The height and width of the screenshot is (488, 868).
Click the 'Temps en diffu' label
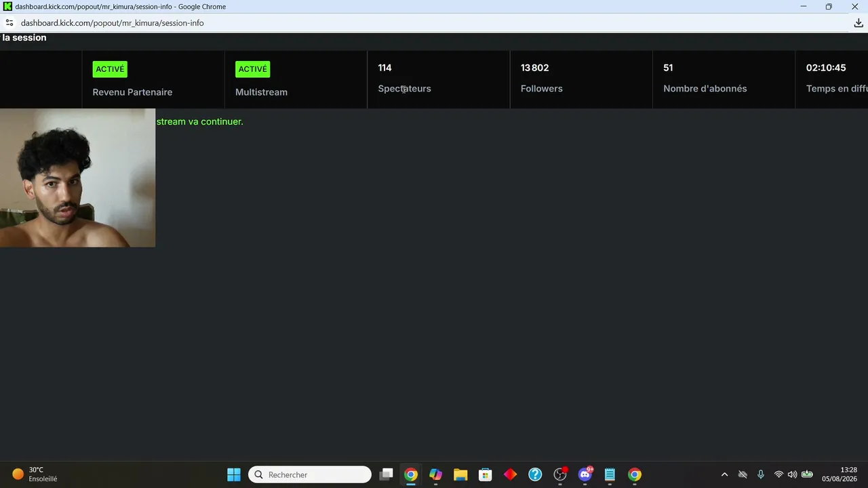[x=837, y=89]
